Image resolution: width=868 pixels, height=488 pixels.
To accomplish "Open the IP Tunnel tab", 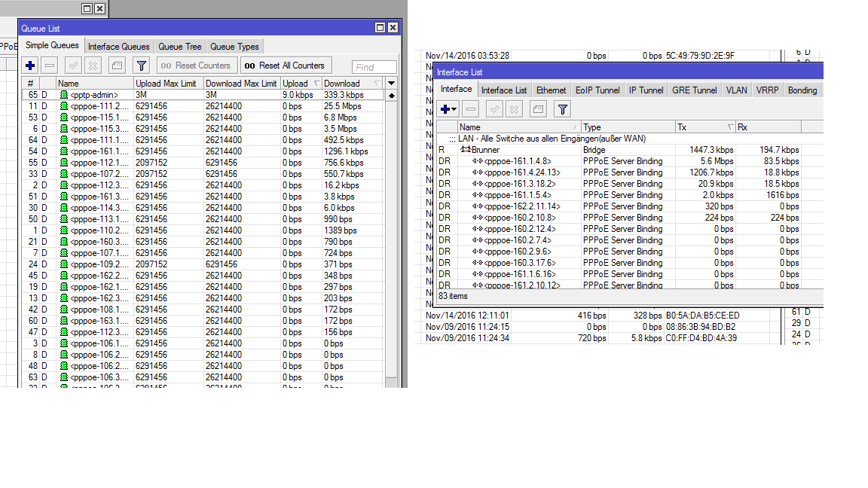I will pyautogui.click(x=646, y=90).
